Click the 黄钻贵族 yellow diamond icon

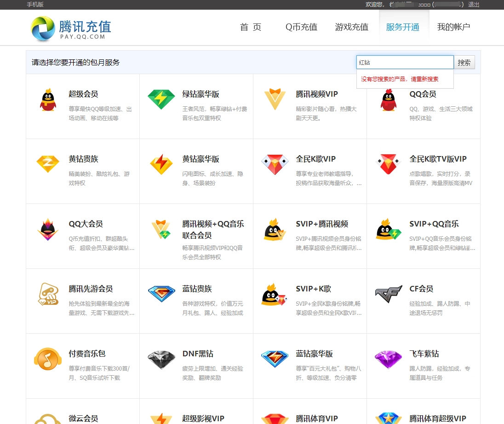(x=48, y=164)
